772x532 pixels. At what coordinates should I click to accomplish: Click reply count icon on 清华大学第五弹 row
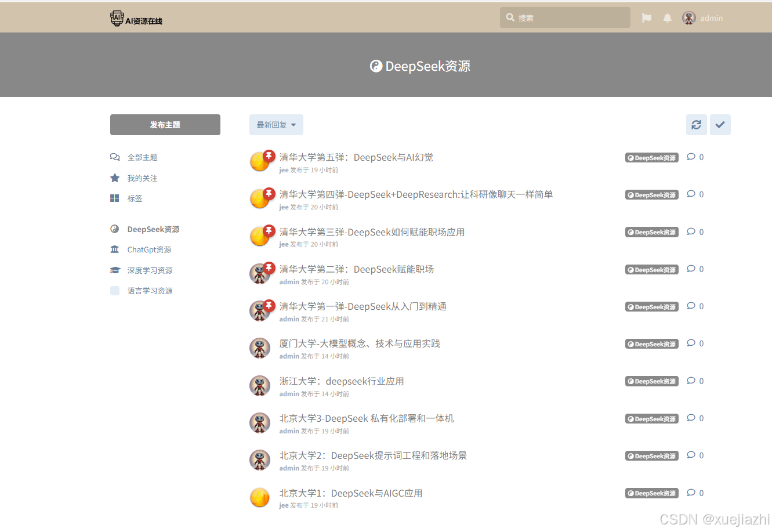(x=691, y=157)
